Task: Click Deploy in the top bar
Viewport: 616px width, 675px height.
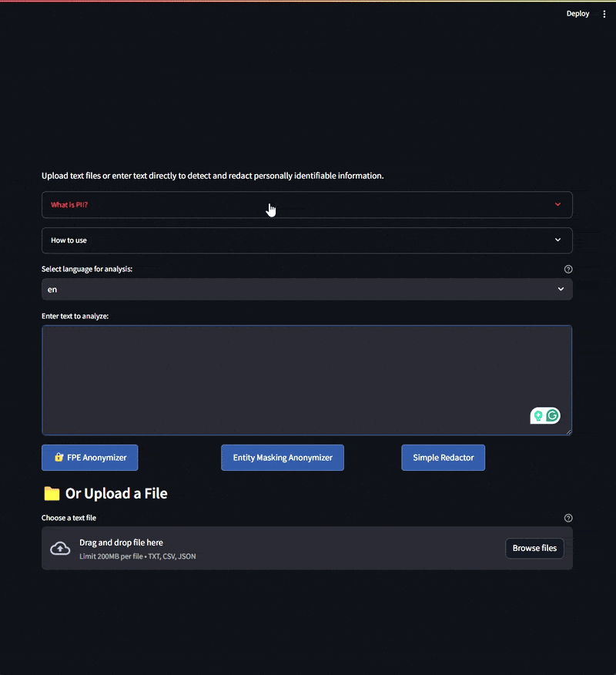Action: pyautogui.click(x=577, y=13)
